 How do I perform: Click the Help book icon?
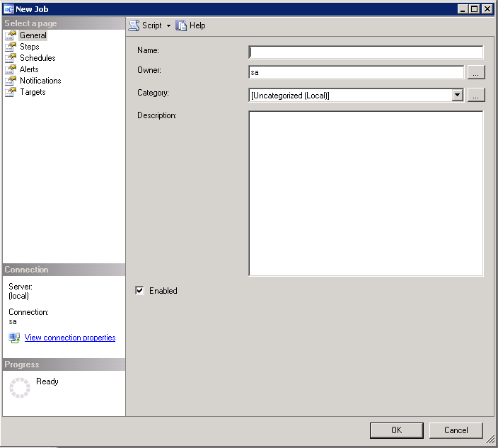(181, 25)
